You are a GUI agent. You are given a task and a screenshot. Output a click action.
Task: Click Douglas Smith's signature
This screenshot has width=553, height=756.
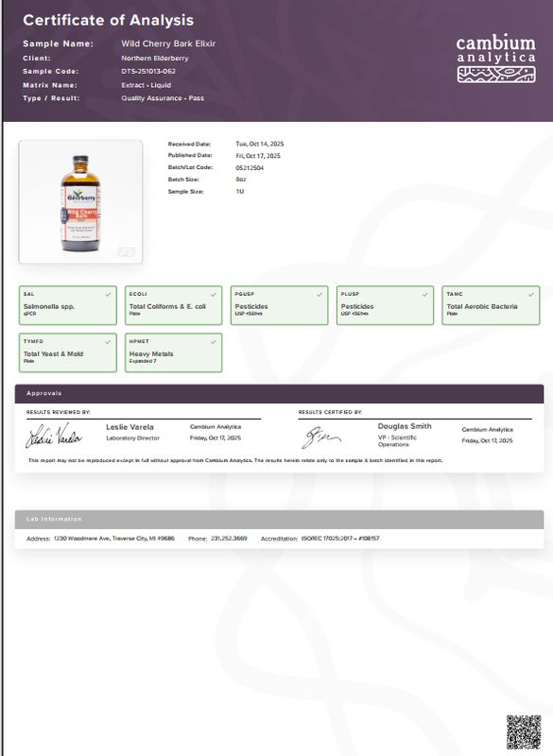coord(320,438)
